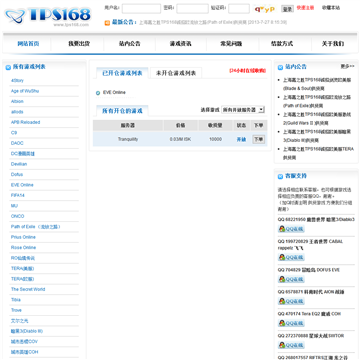Screen dimensions: 360x360
Task: Click the bullet icon beside EVE Online
Action: 98,93
